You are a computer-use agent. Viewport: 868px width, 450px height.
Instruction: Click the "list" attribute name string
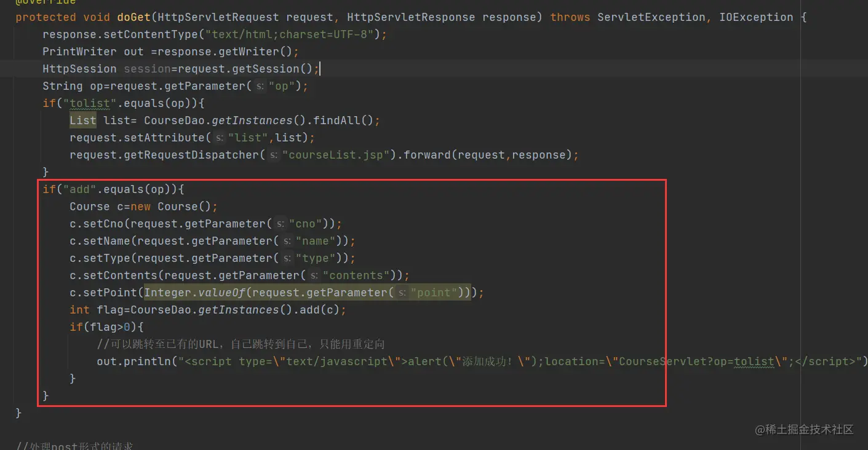point(249,138)
